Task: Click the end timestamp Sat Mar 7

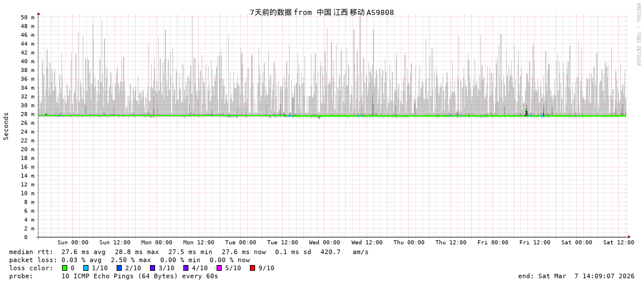Action: point(576,276)
